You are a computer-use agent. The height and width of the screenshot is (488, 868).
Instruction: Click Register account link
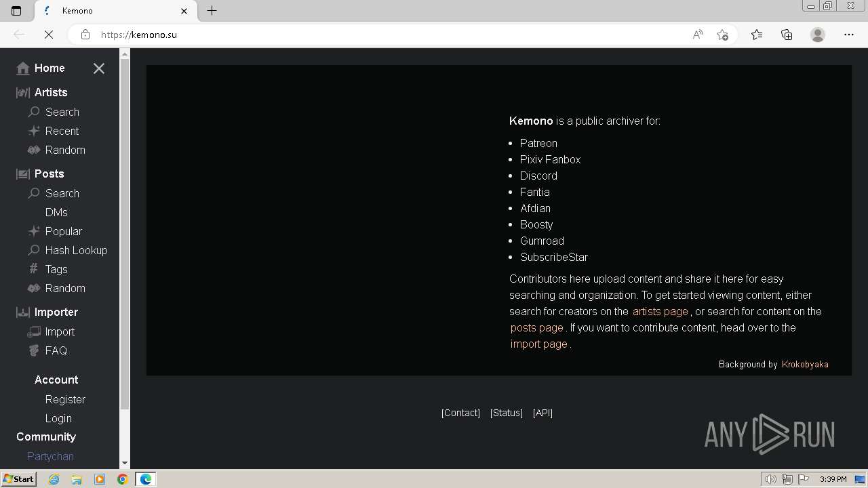65,399
